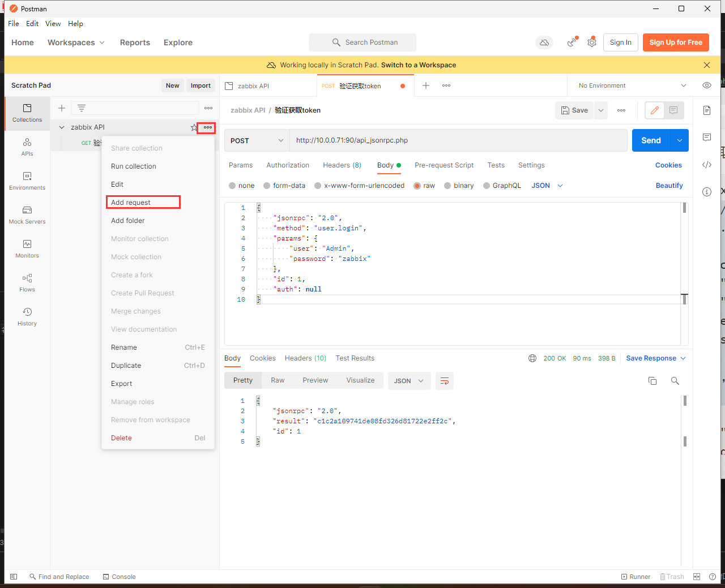Open the History sidebar panel

(x=27, y=317)
